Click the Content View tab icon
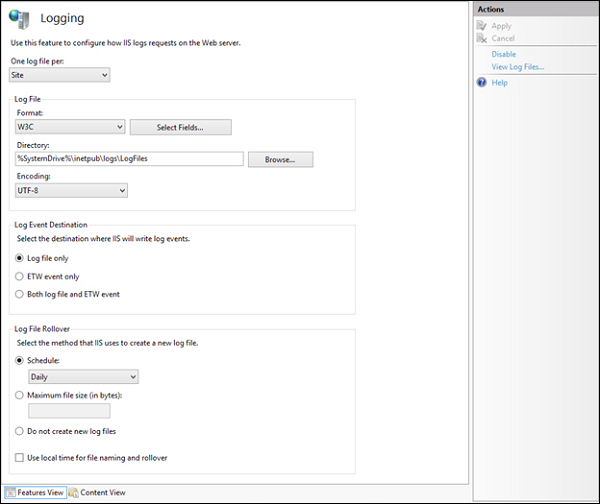Screen dimensions: 600x504 coord(73,493)
